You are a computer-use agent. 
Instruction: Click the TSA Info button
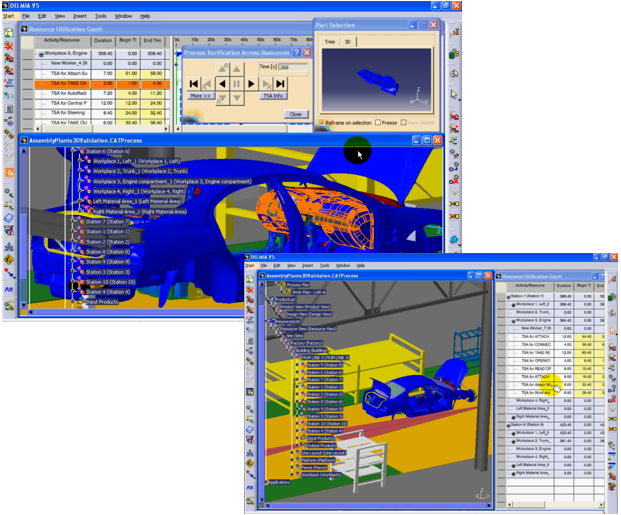pos(273,95)
